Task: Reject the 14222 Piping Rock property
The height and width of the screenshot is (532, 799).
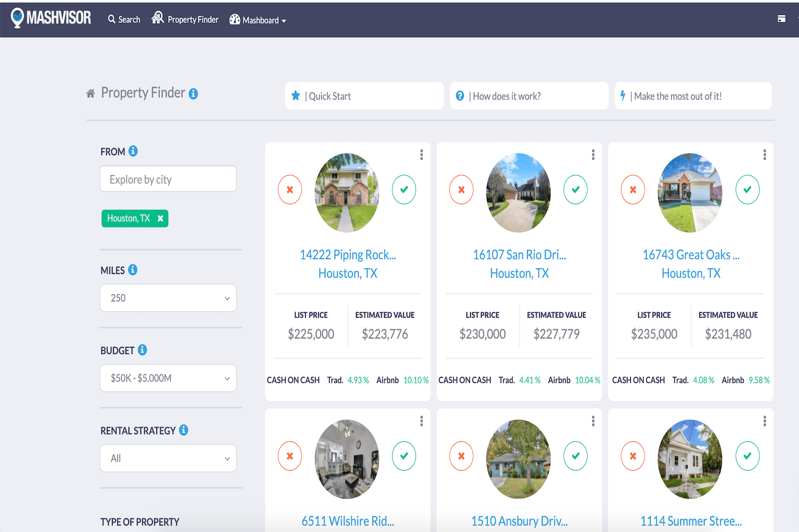Action: [290, 190]
